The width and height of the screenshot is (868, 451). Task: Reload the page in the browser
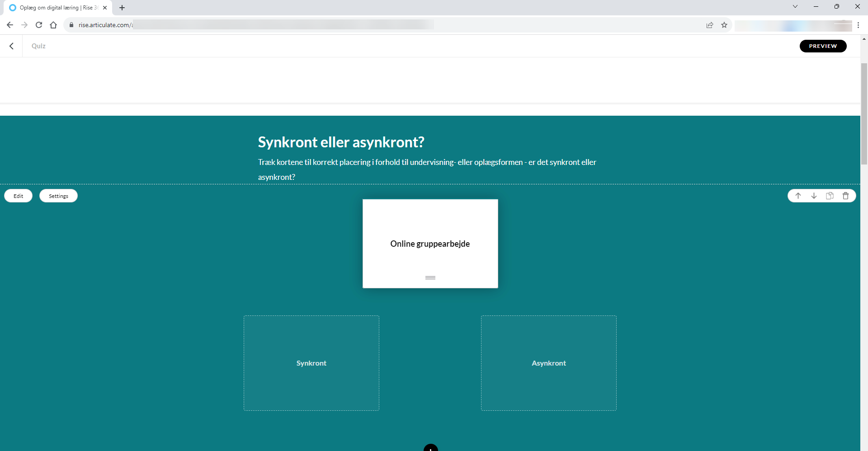click(39, 25)
